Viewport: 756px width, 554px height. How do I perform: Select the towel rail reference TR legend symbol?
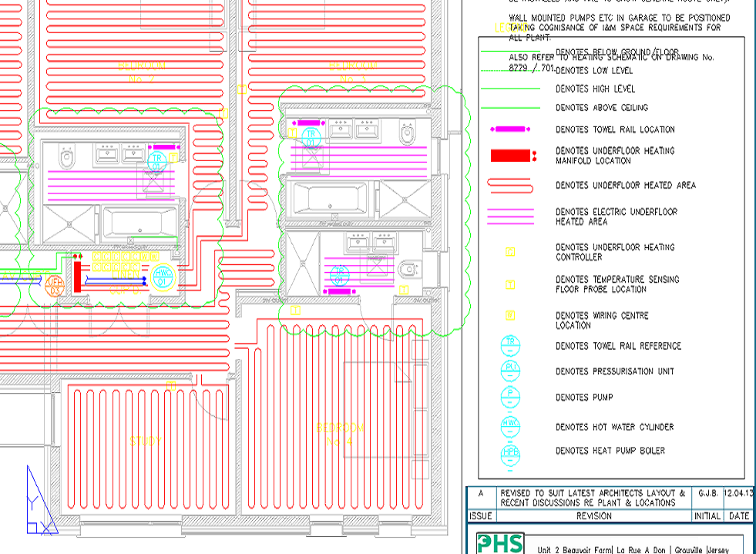coord(511,345)
